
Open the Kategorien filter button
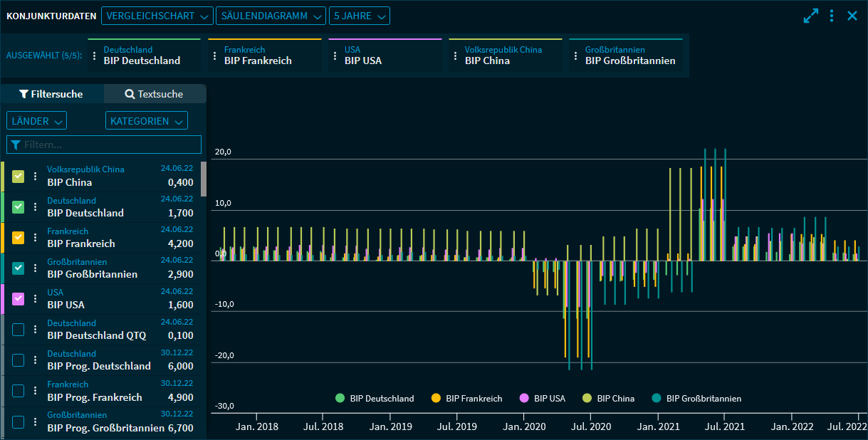[x=146, y=121]
